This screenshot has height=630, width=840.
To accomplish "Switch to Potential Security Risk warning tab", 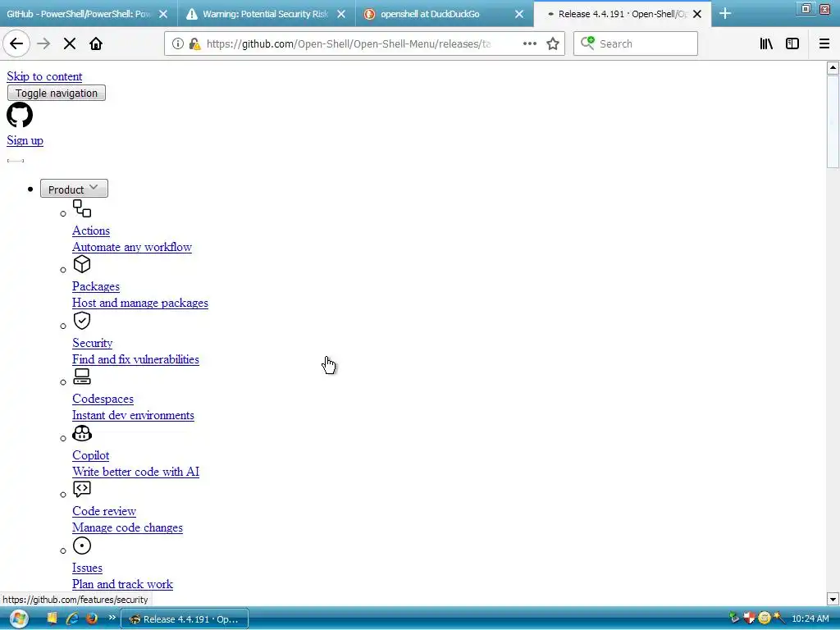I will pos(257,14).
